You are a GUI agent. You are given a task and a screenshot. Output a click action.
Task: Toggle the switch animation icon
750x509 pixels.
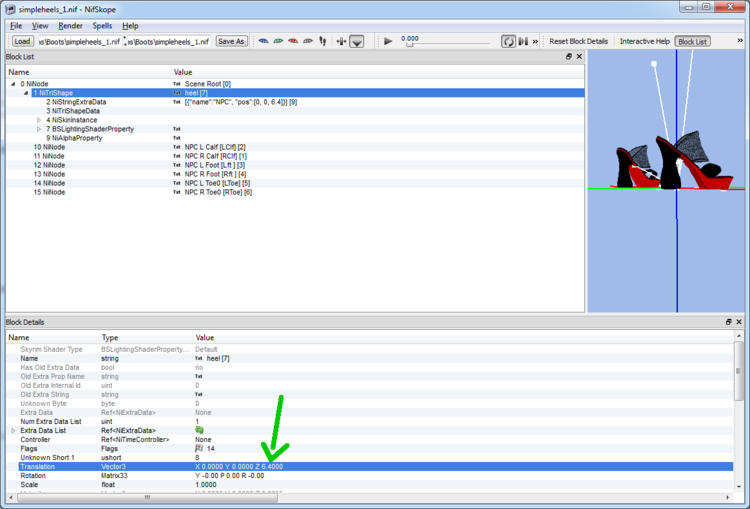[523, 42]
